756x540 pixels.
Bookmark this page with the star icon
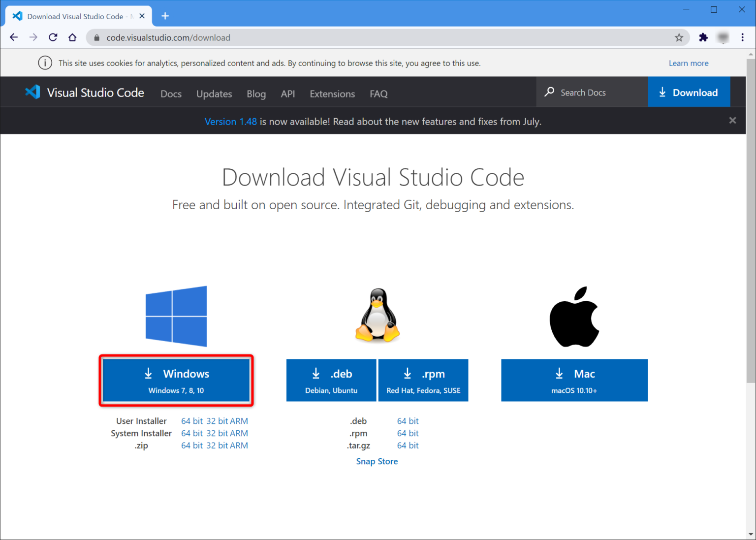pyautogui.click(x=679, y=37)
